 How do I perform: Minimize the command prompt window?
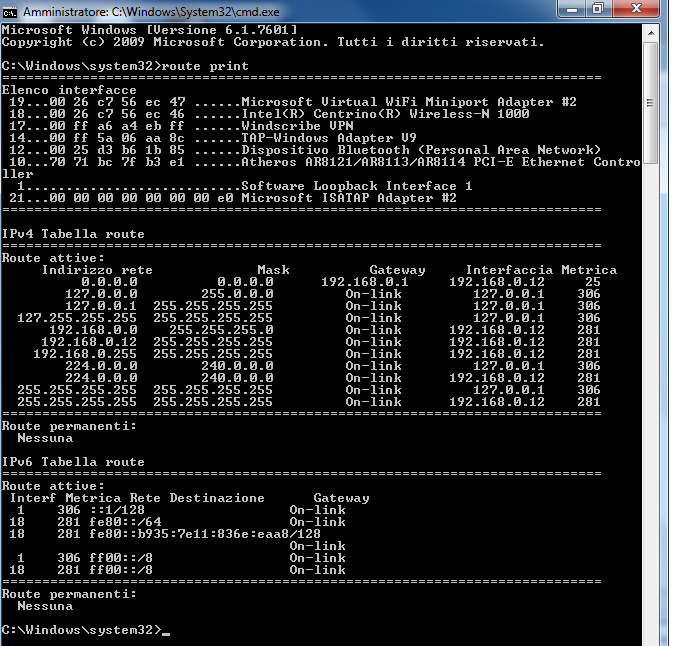(571, 9)
